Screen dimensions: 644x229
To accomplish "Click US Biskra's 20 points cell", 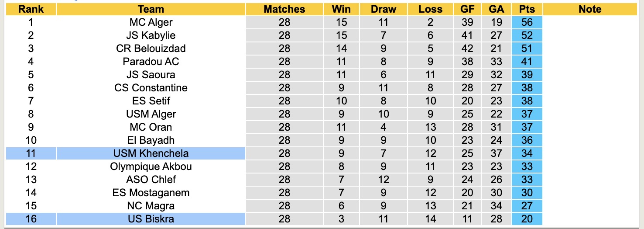I will pos(527,219).
